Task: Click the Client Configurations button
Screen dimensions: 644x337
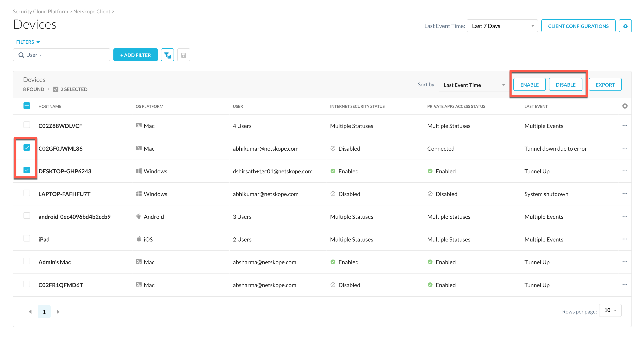Action: click(x=578, y=26)
